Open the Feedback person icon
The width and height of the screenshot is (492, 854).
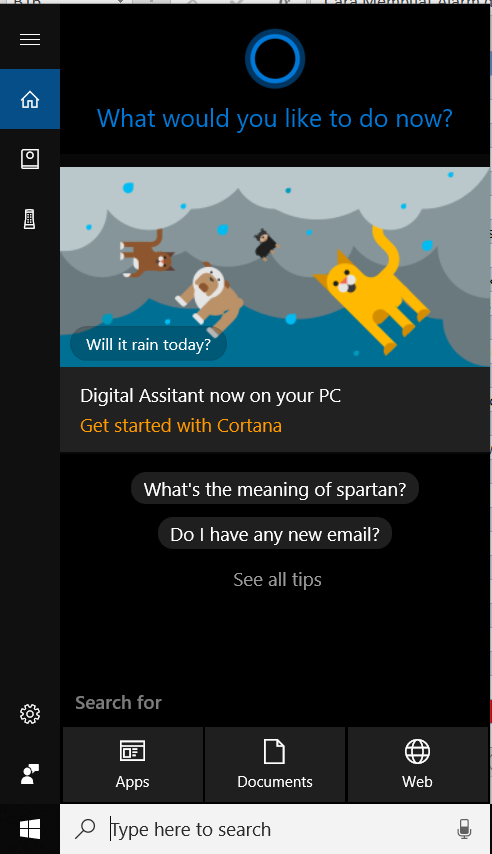coord(30,774)
